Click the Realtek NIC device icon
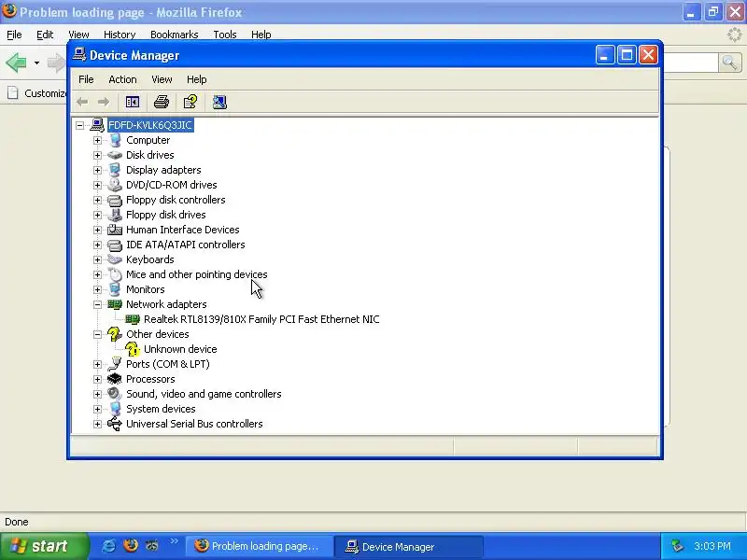The width and height of the screenshot is (747, 560). click(x=133, y=319)
